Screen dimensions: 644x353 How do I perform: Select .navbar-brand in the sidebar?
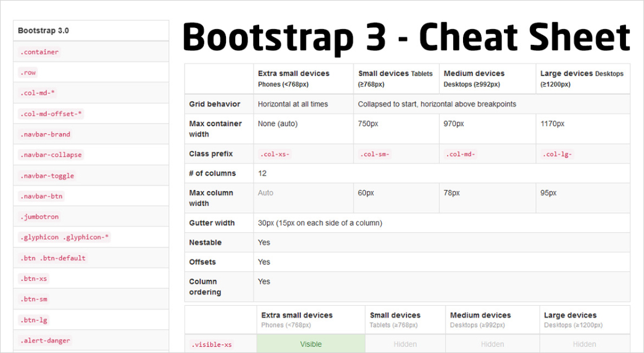[x=45, y=134]
